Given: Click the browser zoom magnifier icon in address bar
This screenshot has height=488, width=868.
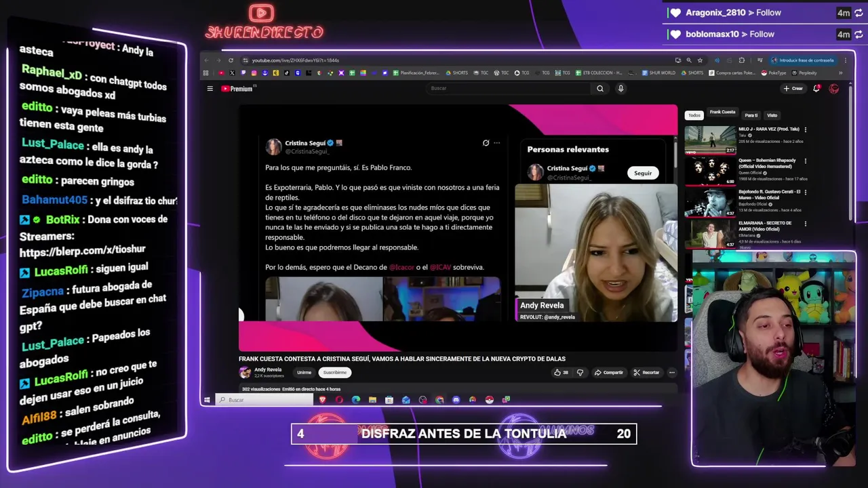Looking at the screenshot, I should tap(689, 60).
